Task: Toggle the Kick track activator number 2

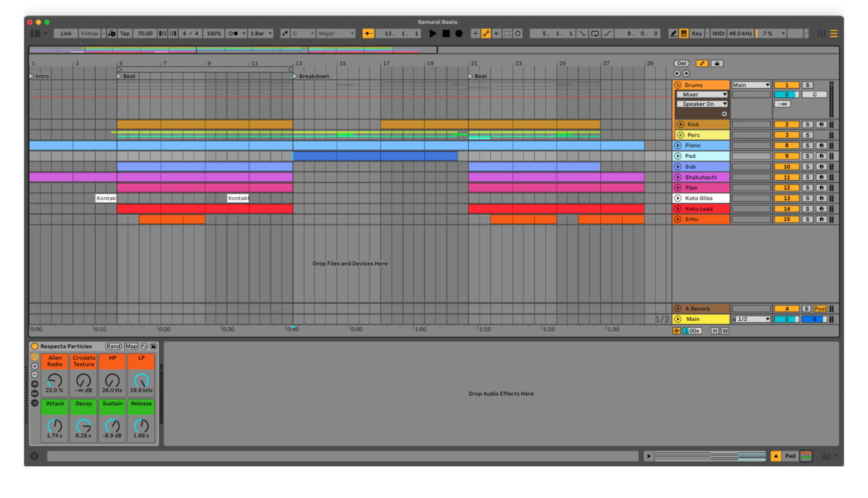Action: 787,125
